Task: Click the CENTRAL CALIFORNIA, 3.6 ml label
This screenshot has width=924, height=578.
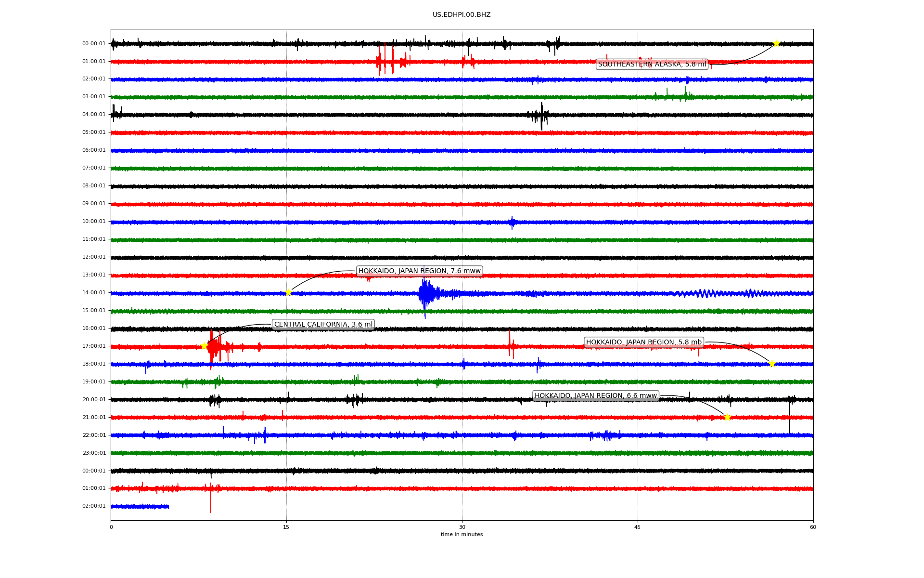Action: (x=323, y=324)
